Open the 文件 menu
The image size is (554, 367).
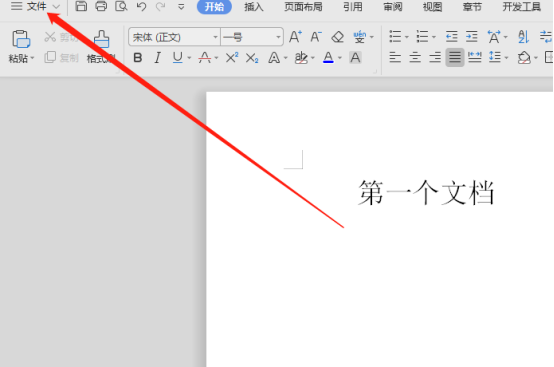36,6
